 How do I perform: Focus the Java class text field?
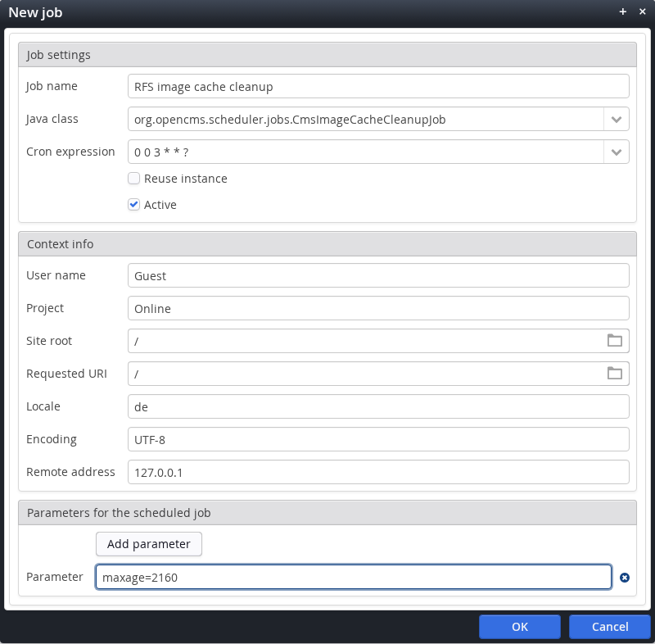pyautogui.click(x=365, y=119)
